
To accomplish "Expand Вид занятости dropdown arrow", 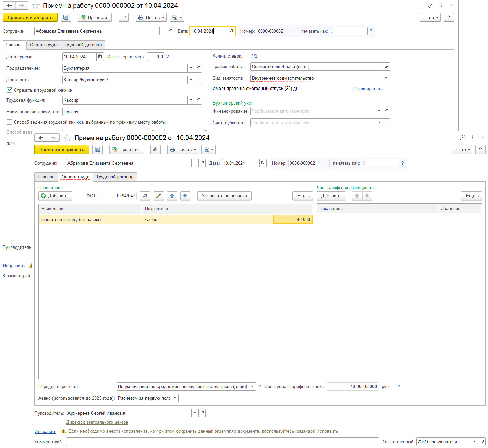I will [x=386, y=78].
